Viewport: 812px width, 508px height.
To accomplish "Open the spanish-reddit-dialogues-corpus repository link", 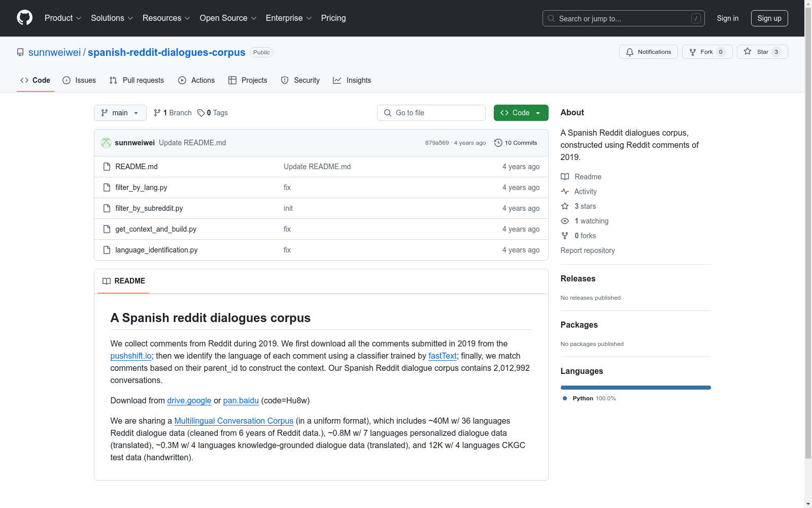I will (166, 52).
